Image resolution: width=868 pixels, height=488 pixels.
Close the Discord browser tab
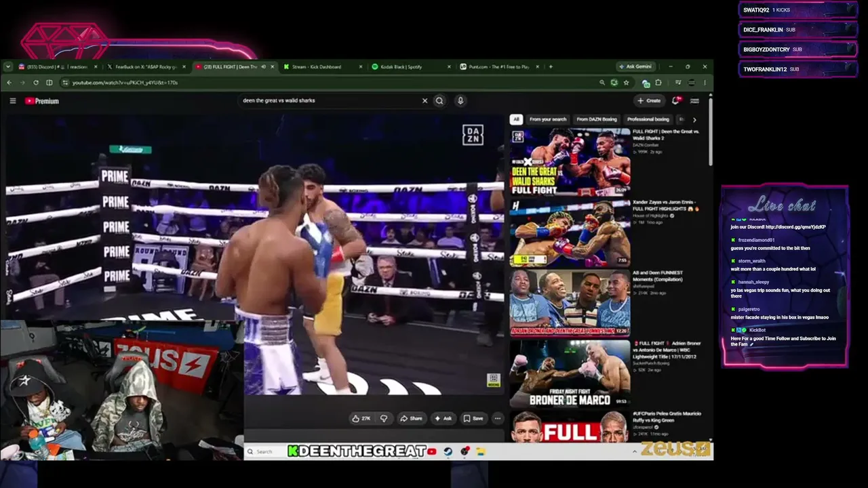point(97,67)
